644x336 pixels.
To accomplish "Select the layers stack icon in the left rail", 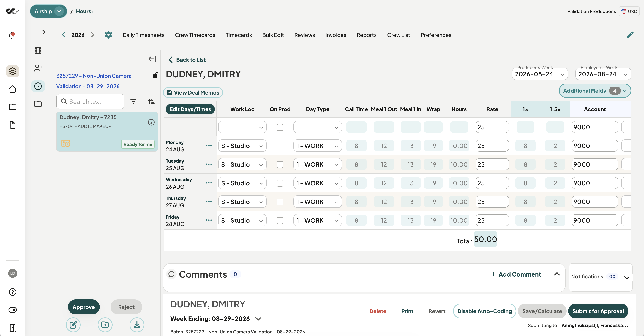I will coord(12,71).
